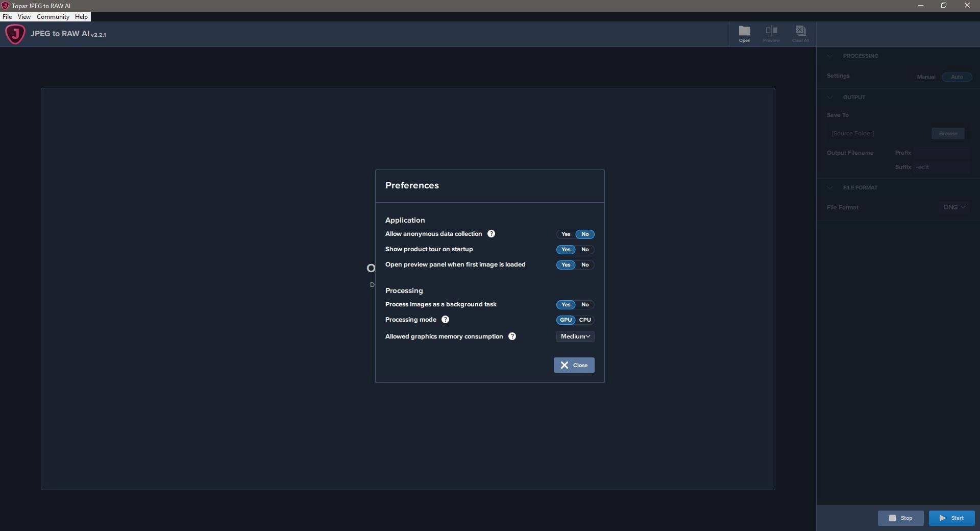The image size is (980, 531).
Task: Restore down the application window
Action: coord(944,6)
